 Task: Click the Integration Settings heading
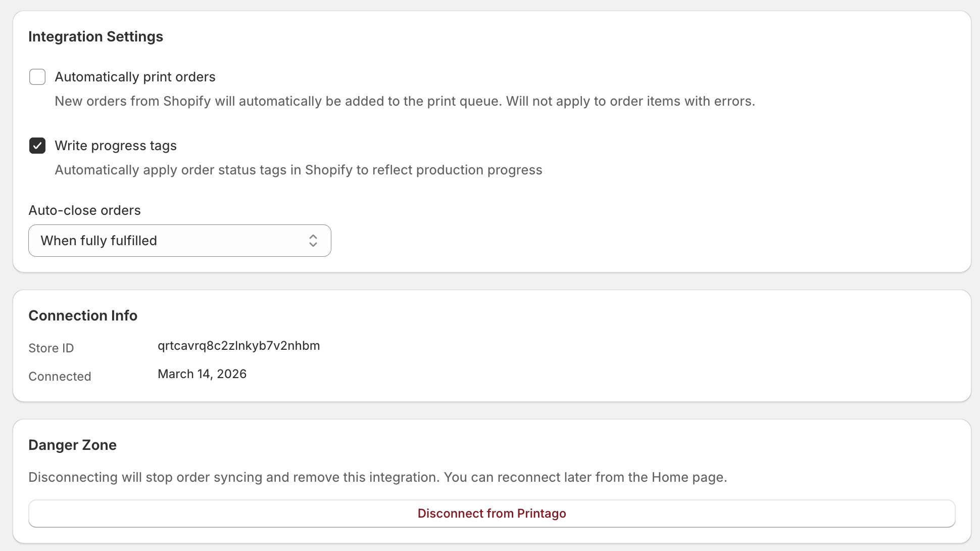pos(96,36)
